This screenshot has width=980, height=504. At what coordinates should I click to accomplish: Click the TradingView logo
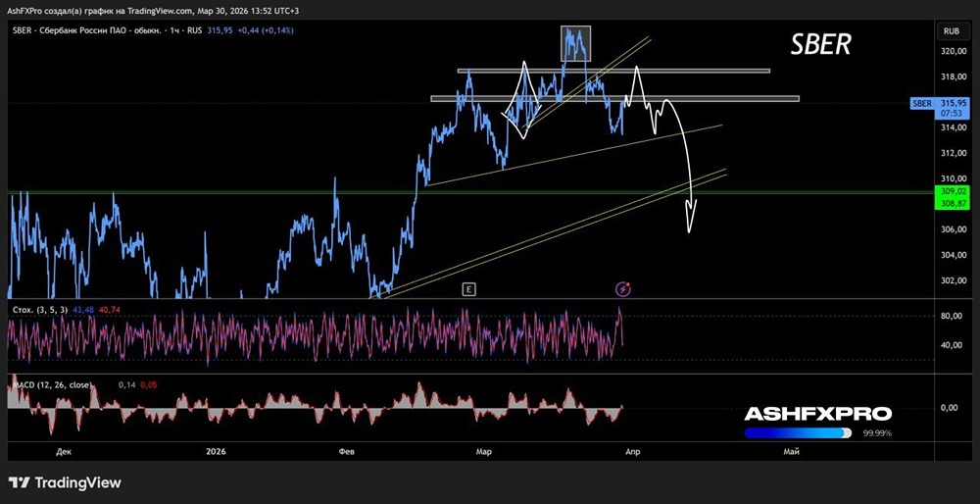click(x=65, y=482)
